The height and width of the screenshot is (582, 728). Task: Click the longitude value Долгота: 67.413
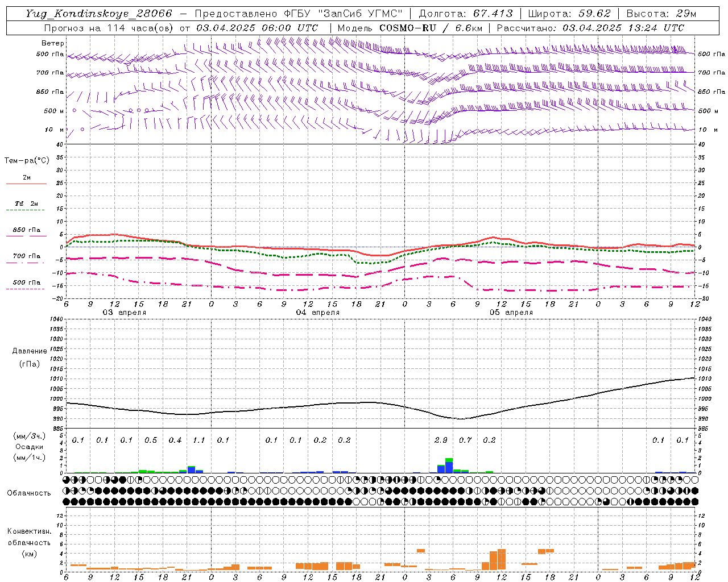(x=466, y=14)
